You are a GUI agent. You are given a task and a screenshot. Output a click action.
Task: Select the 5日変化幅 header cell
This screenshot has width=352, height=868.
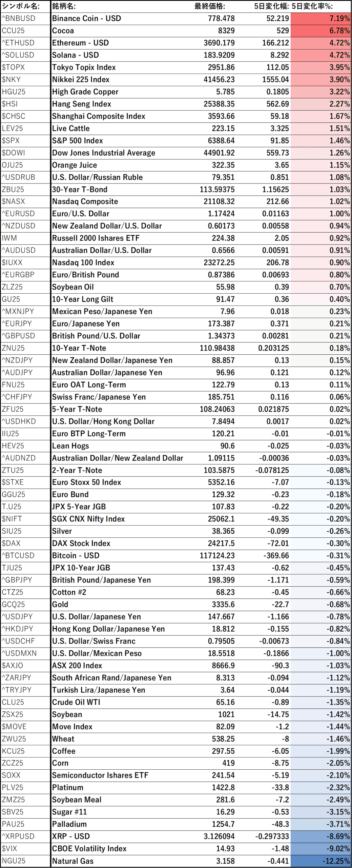click(272, 6)
